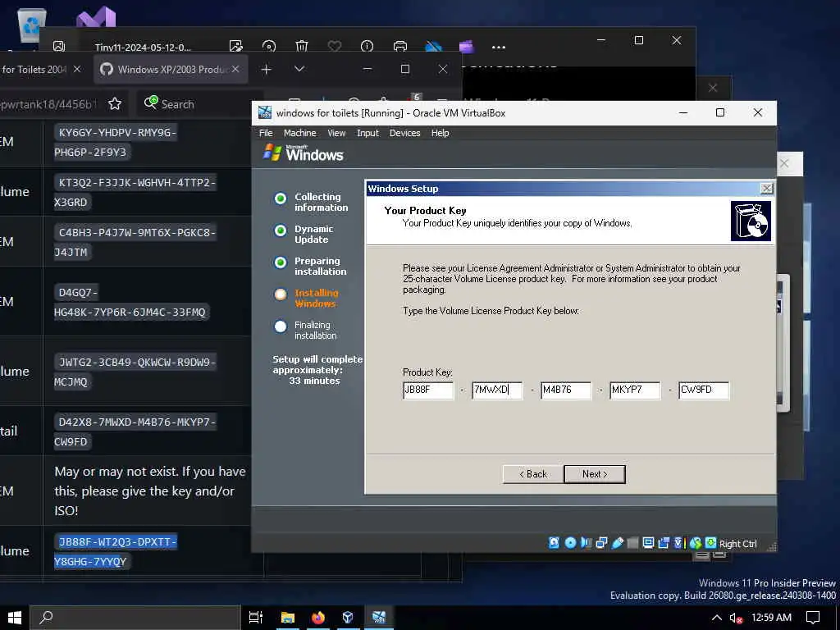Click the Edit image icon in Photos toolbar

(235, 46)
